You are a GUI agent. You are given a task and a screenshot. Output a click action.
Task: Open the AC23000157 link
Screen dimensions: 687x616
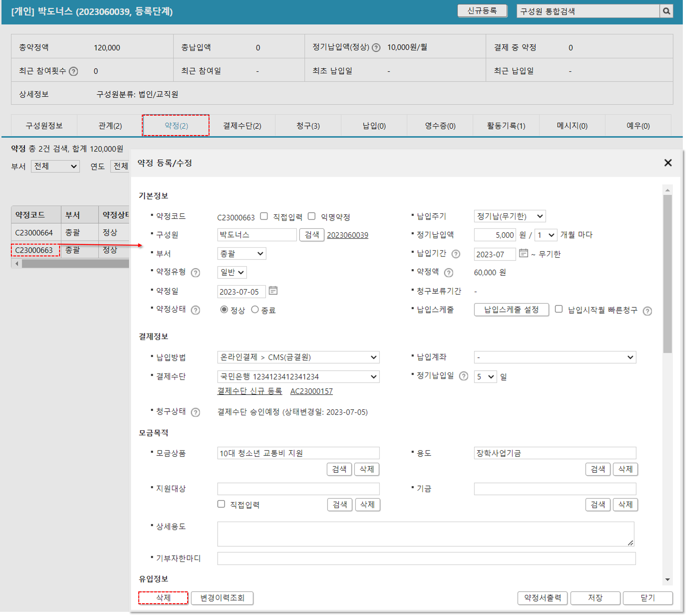tap(312, 392)
